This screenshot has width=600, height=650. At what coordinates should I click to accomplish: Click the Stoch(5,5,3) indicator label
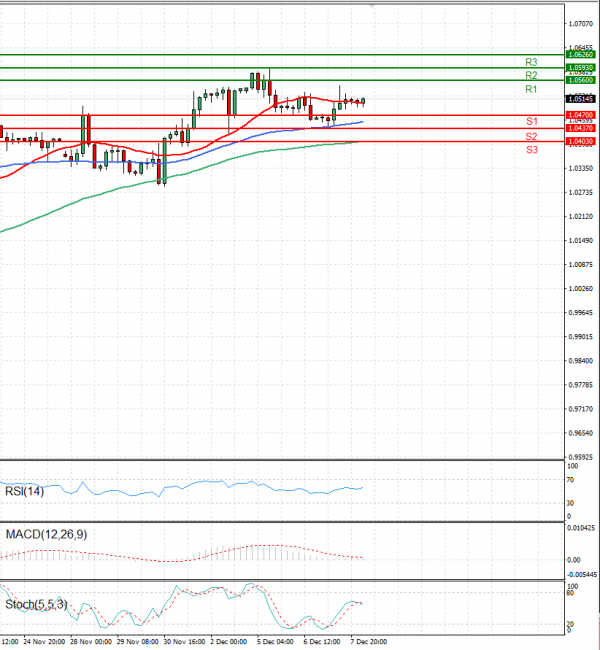tap(36, 604)
